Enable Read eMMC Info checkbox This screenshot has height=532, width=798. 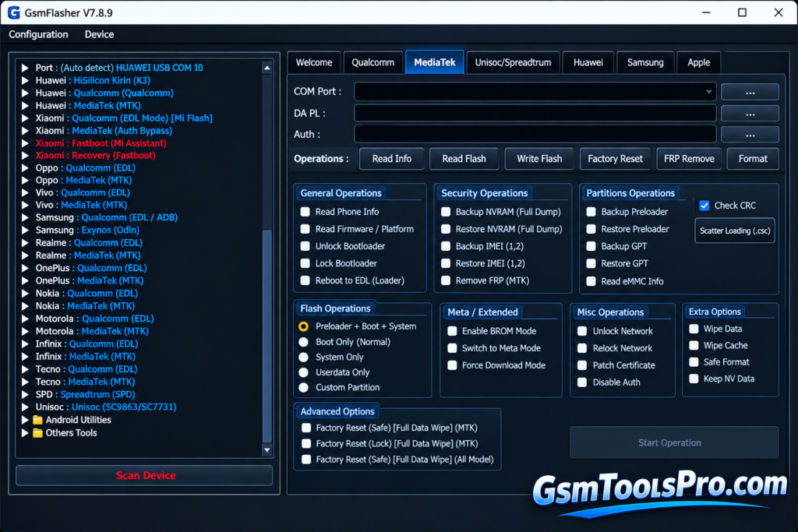tap(591, 281)
